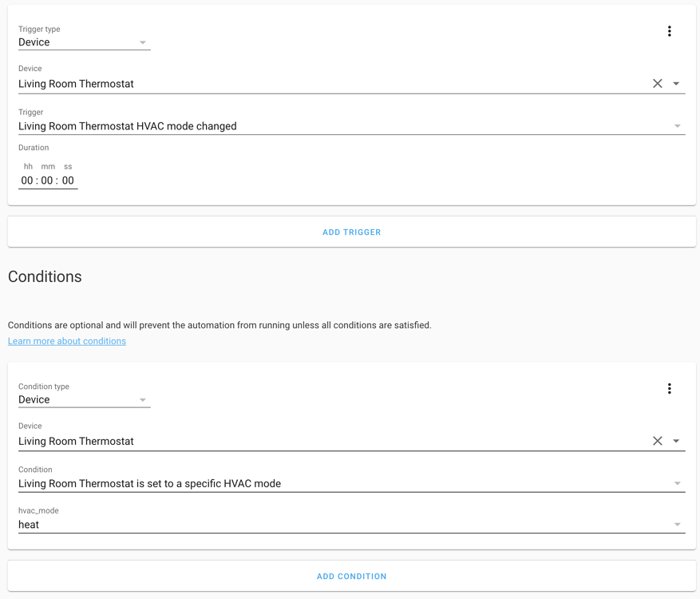This screenshot has width=700, height=599.
Task: Clear the Living Room Thermostat trigger device
Action: [x=657, y=83]
